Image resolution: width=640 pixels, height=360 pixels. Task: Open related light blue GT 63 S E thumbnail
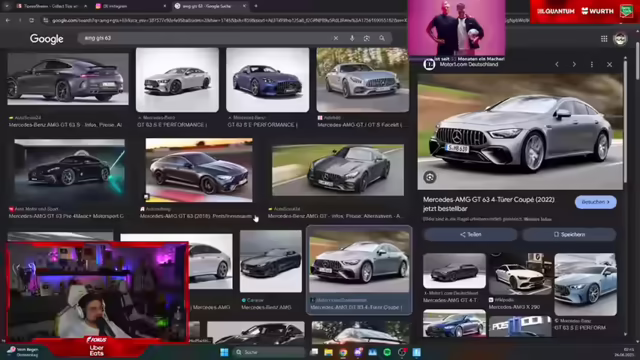(585, 284)
